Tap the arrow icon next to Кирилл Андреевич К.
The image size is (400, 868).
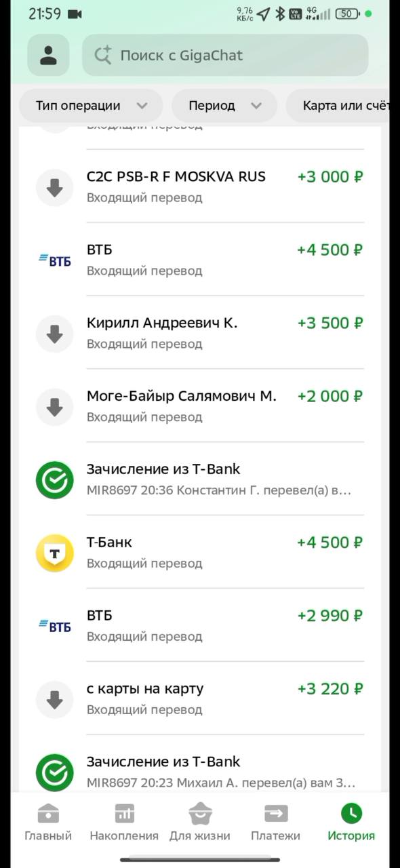(x=54, y=333)
